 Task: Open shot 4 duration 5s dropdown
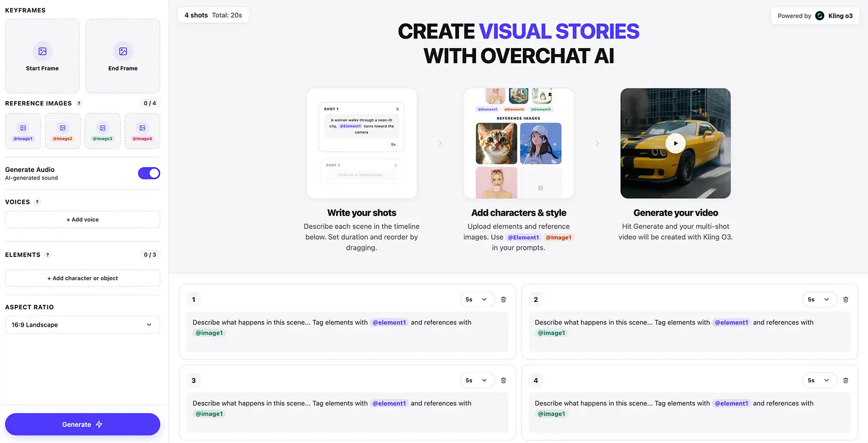pyautogui.click(x=819, y=380)
